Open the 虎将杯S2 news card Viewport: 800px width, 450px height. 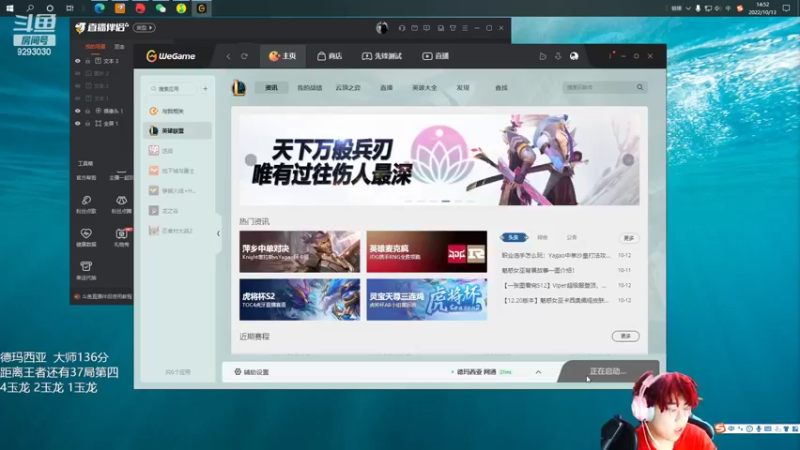299,299
